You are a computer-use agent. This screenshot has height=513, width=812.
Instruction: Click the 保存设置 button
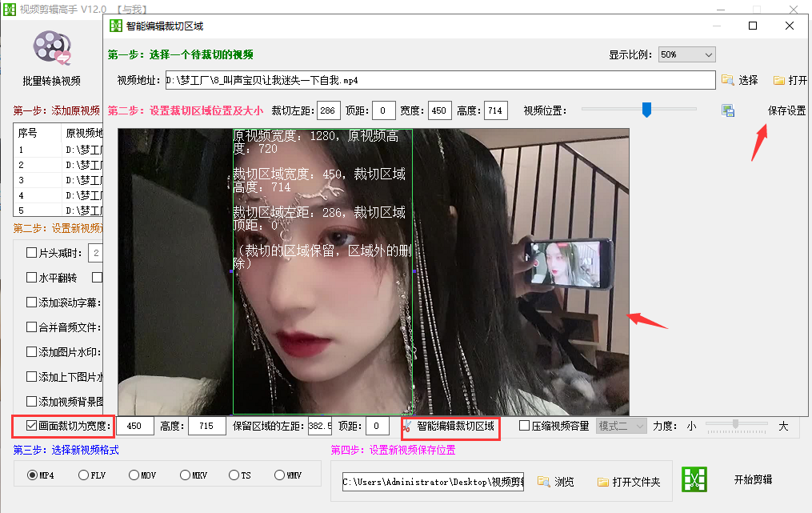(x=786, y=110)
